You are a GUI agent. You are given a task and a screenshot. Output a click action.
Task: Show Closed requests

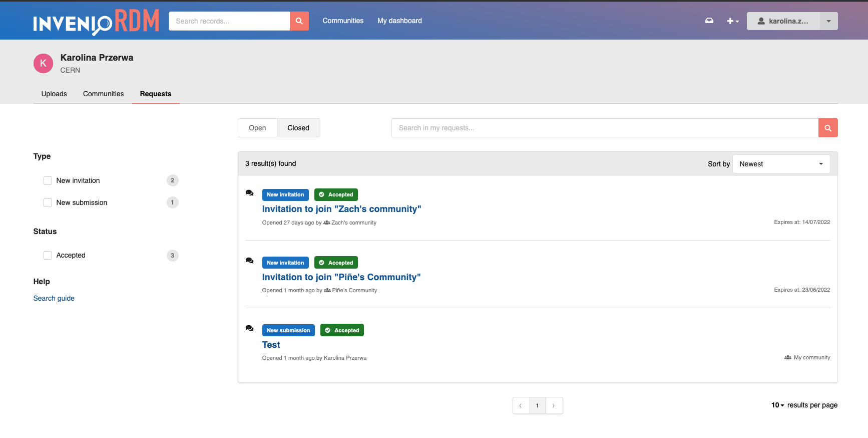(298, 128)
